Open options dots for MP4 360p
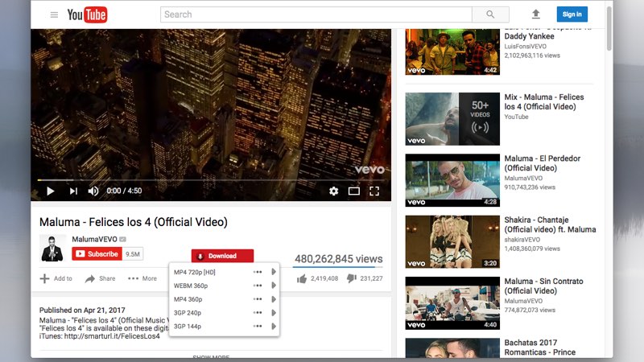Screen dimensions: 644x362 (x=258, y=299)
